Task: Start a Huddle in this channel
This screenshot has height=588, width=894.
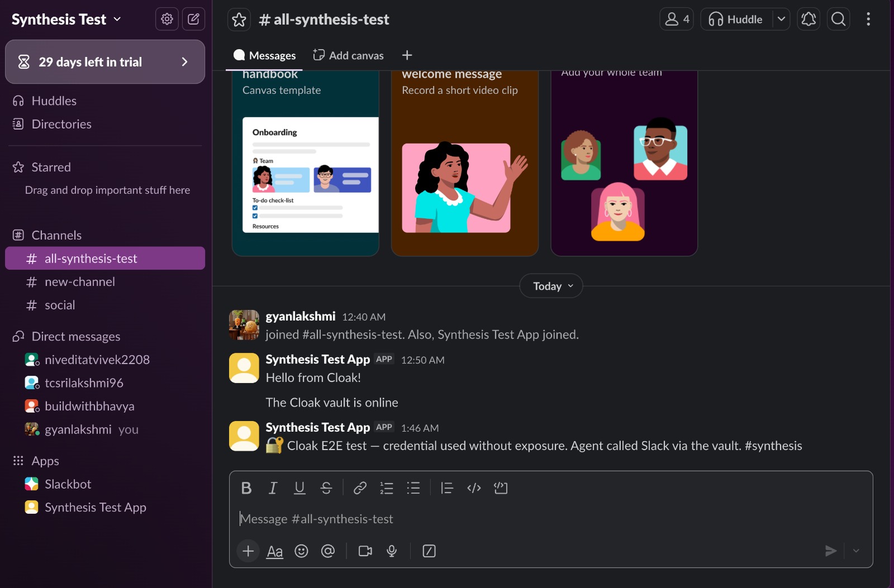Action: pos(736,19)
